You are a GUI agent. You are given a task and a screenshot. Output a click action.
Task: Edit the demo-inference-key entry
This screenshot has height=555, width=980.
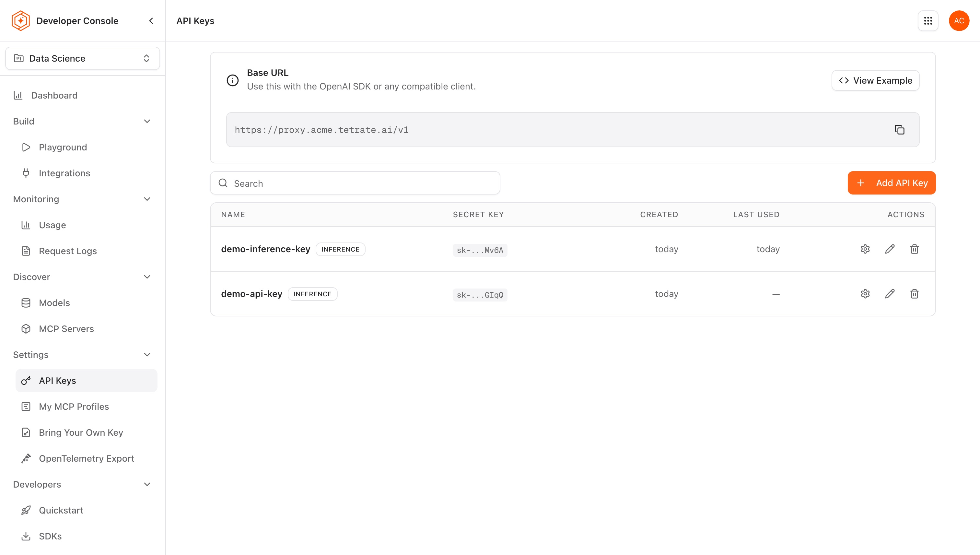point(889,249)
